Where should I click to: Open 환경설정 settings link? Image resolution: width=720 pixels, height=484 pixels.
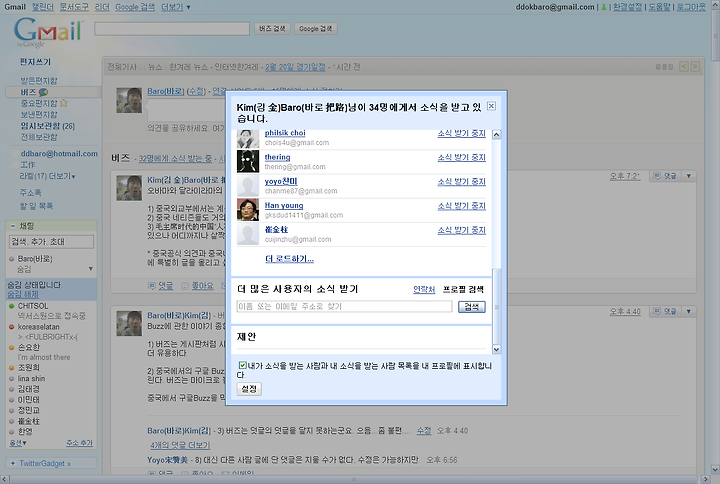[x=627, y=7]
